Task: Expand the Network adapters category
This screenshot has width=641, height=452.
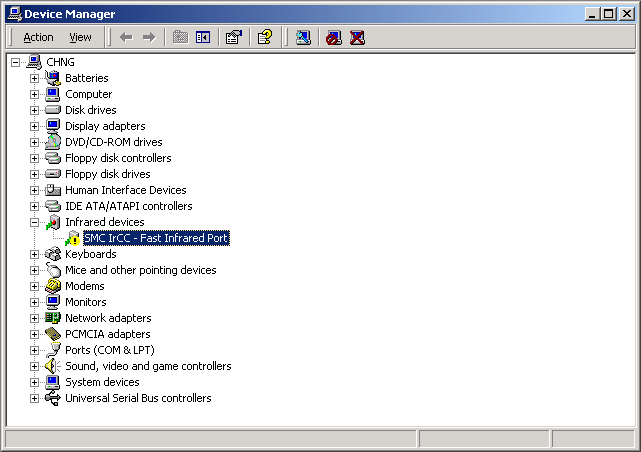Action: pyautogui.click(x=34, y=318)
